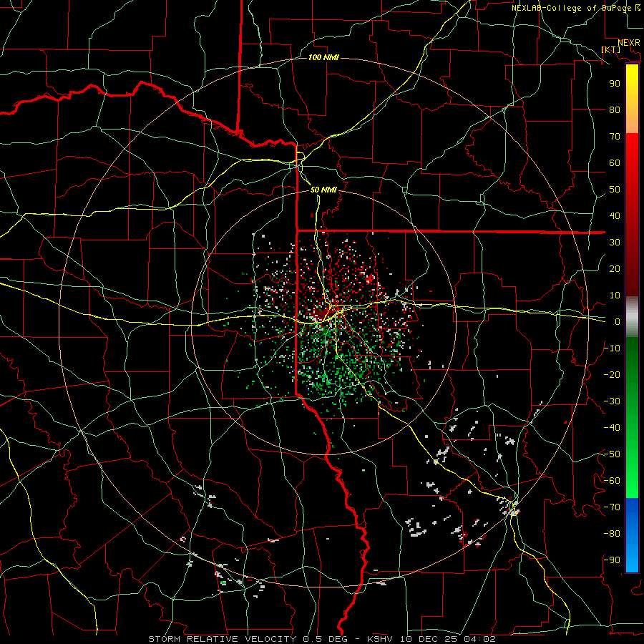Click the 10 knot scale label
Screen dimensions: 644x644
coord(615,296)
